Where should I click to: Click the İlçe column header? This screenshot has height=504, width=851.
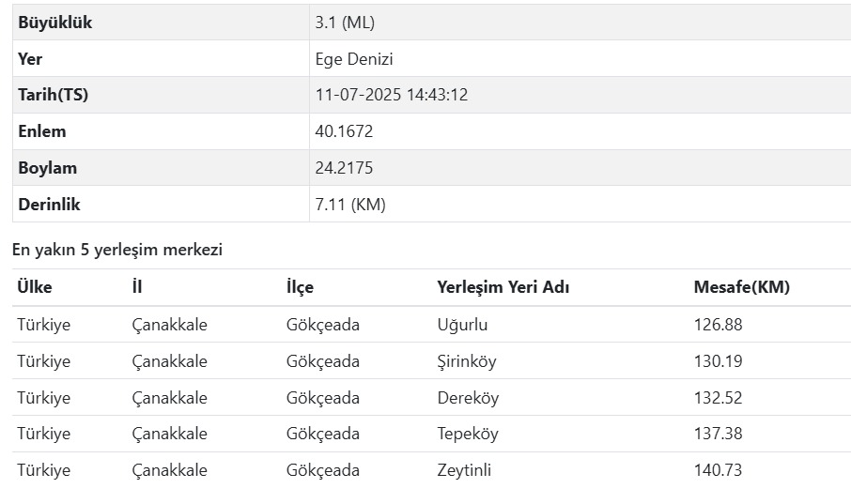[x=300, y=287]
